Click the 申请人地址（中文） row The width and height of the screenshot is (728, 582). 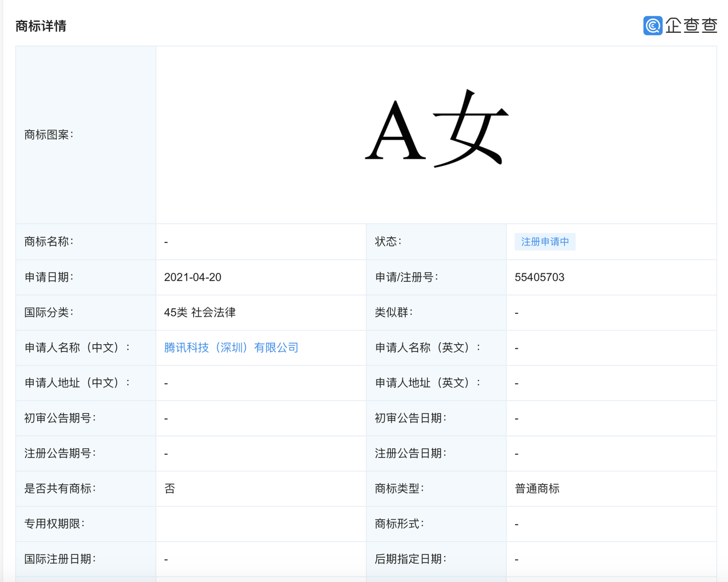[77, 383]
